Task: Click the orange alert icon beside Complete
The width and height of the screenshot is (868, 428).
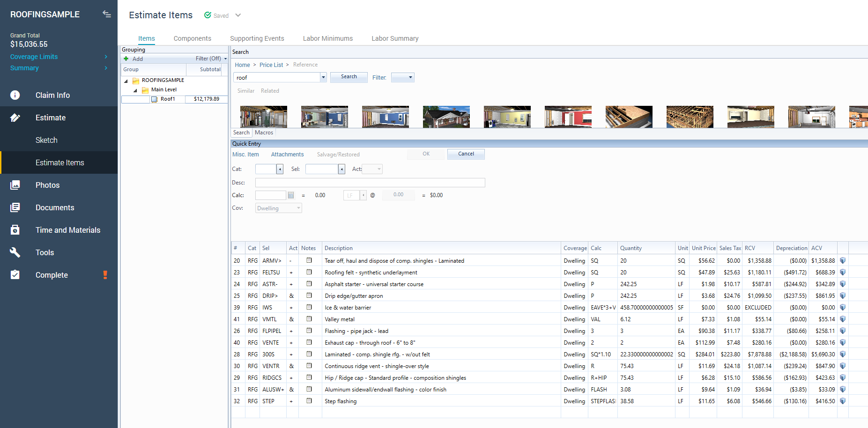Action: click(105, 275)
